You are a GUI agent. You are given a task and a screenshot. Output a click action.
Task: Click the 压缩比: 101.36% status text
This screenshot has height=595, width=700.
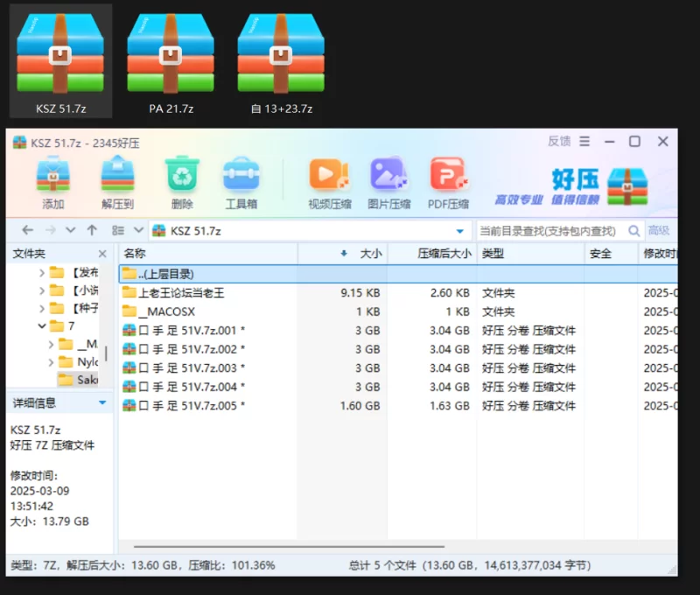point(231,565)
